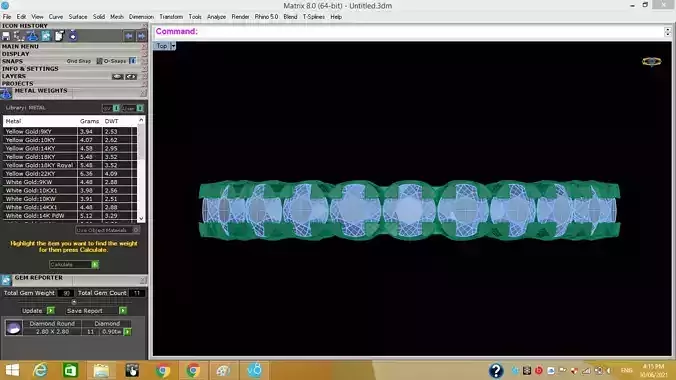Click the Top viewport label
Viewport: 676px width, 380px height.
tap(162, 46)
